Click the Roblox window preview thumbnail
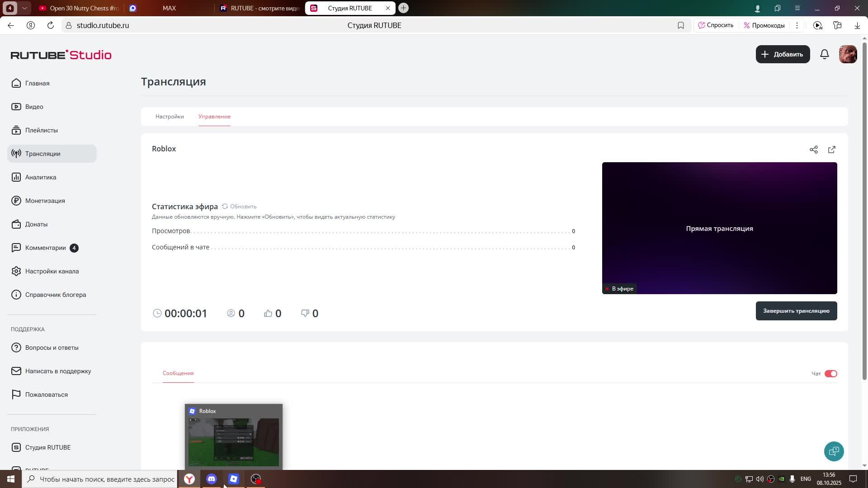This screenshot has height=488, width=868. [x=234, y=441]
